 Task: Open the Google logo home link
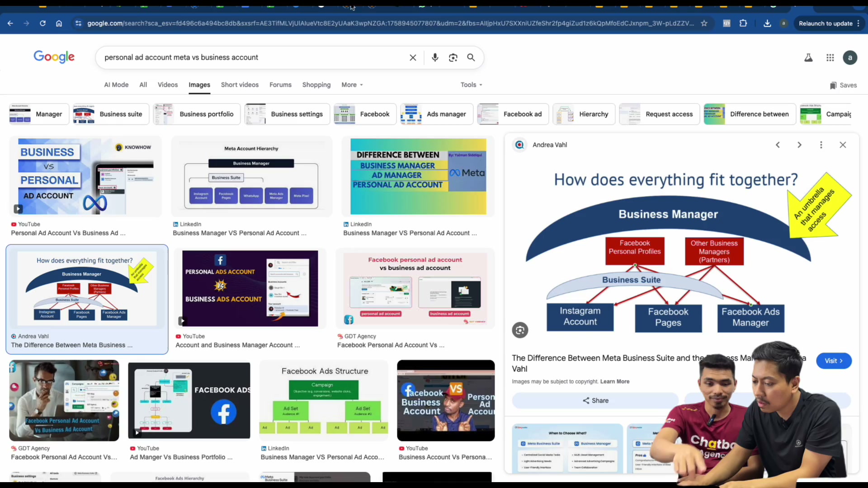coord(54,57)
